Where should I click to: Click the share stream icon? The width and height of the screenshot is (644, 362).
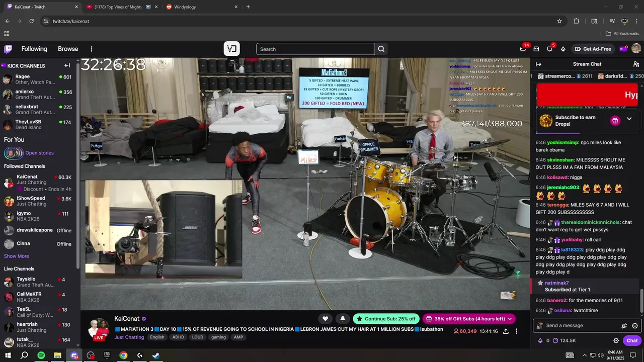click(506, 331)
